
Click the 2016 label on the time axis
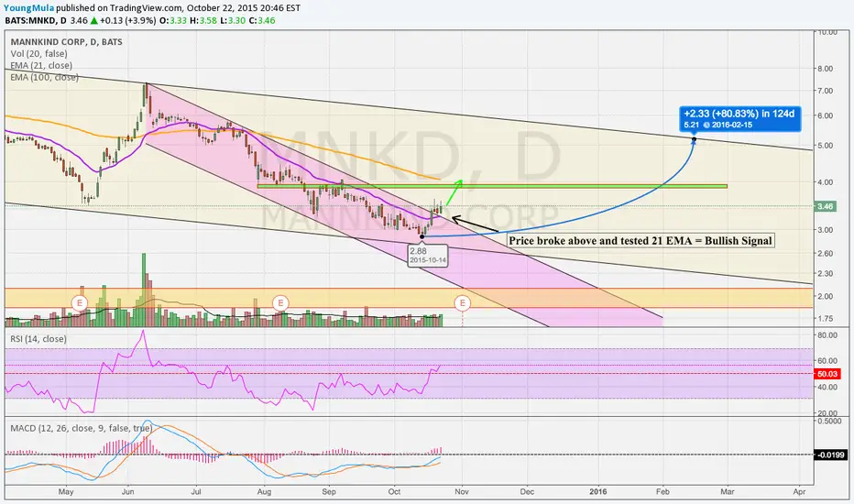598,491
